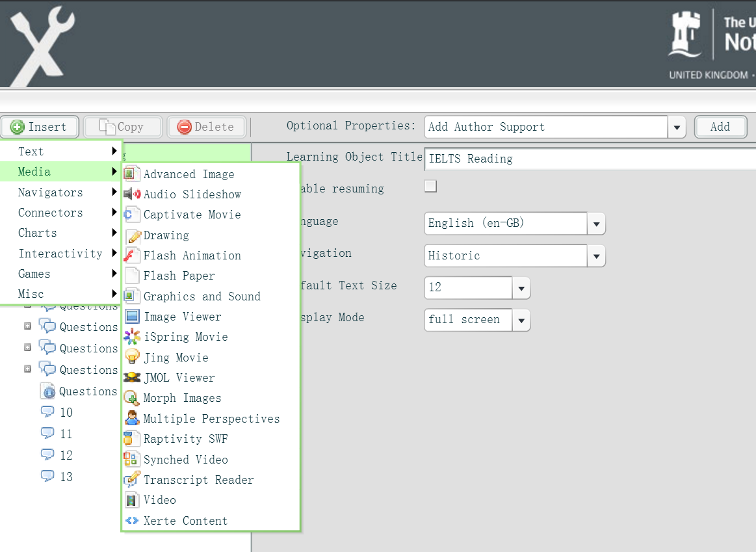Image resolution: width=756 pixels, height=552 pixels.
Task: Select Multiple Perspectives menu entry
Action: pos(211,419)
